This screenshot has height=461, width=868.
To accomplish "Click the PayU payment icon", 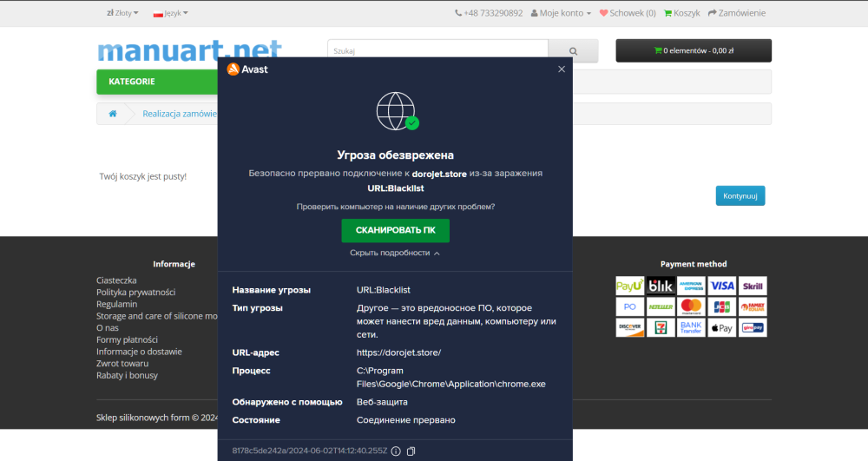I will click(630, 286).
